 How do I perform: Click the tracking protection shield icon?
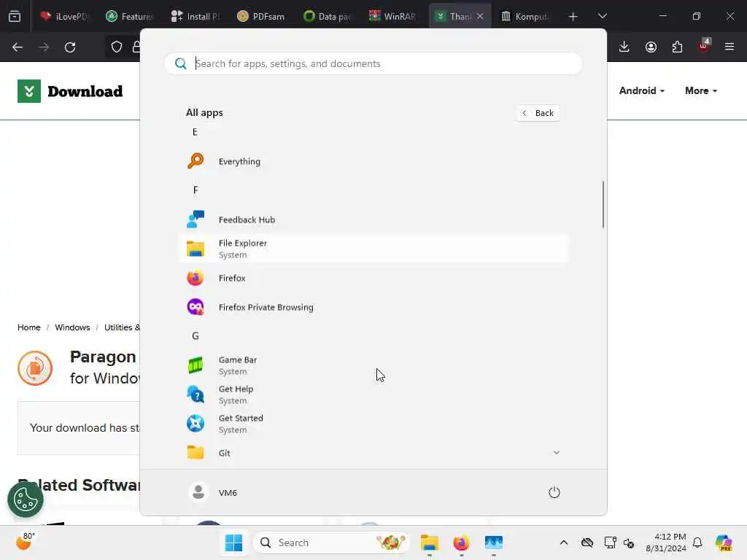click(117, 47)
